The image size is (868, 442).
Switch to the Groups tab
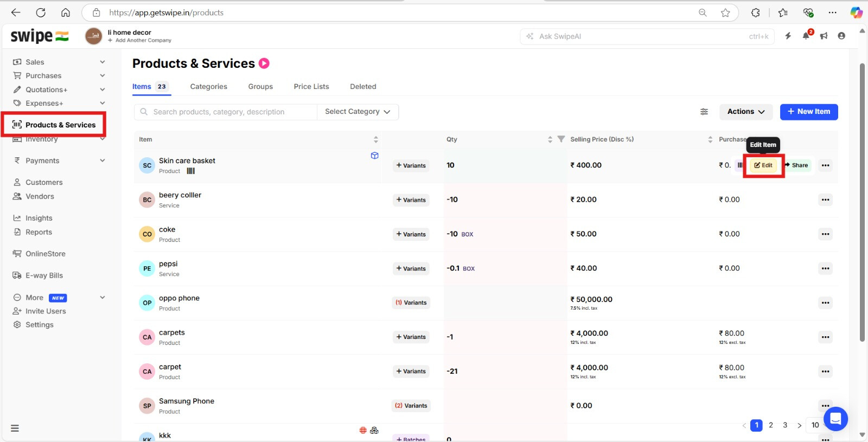click(x=260, y=87)
